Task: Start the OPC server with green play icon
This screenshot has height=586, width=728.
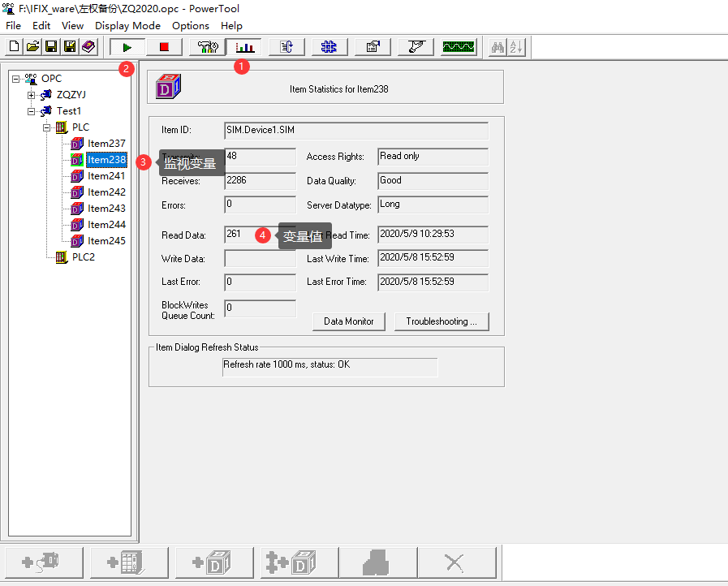Action: (x=127, y=46)
